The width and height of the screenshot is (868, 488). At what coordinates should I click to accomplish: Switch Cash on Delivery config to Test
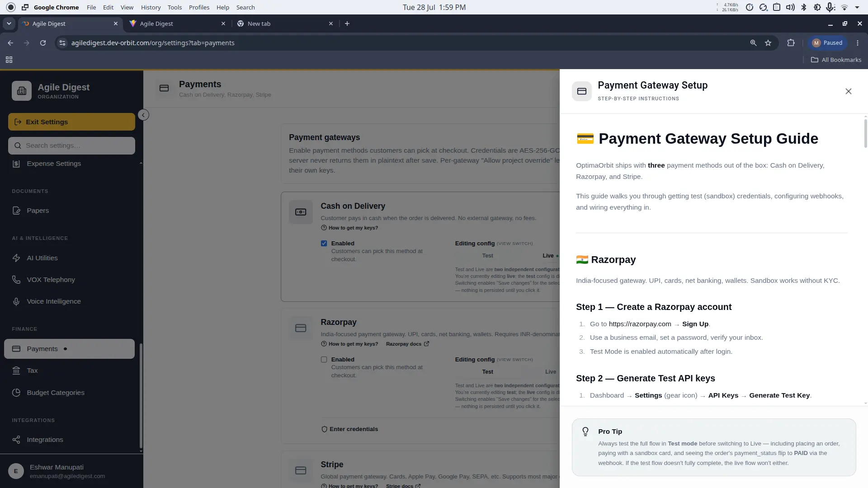pos(487,256)
